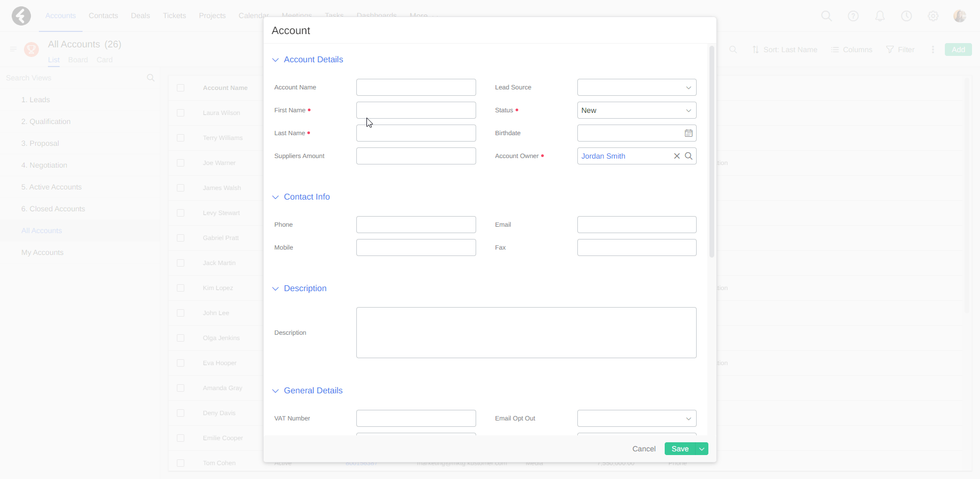Check the Kim Lopez row checkbox
980x479 pixels.
[181, 288]
